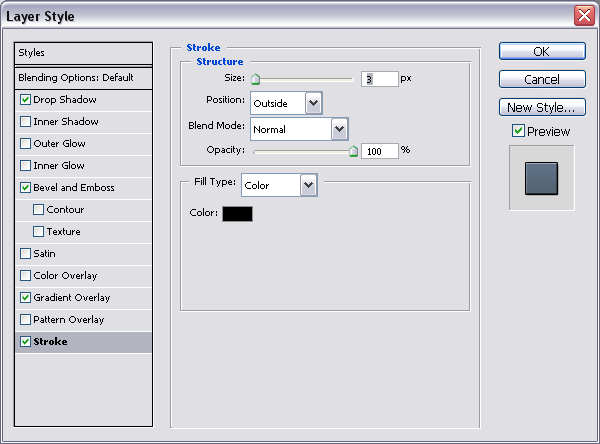600x444 pixels.
Task: Uncheck the Drop Shadow effect
Action: tap(25, 100)
